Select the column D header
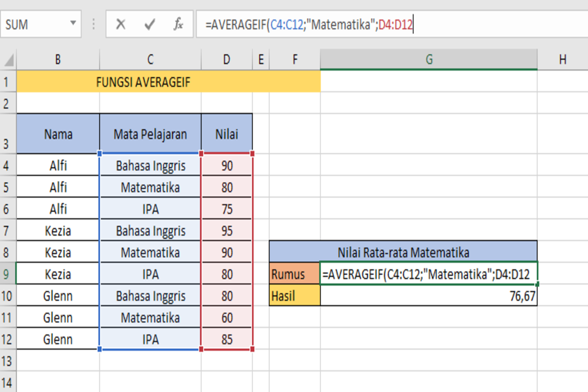The height and width of the screenshot is (392, 588). [227, 59]
